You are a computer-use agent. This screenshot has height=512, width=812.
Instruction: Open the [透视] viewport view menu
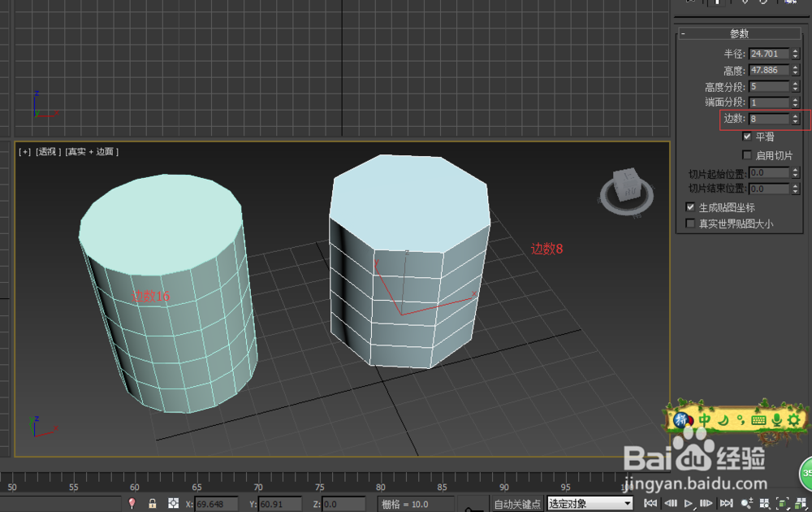(48, 152)
